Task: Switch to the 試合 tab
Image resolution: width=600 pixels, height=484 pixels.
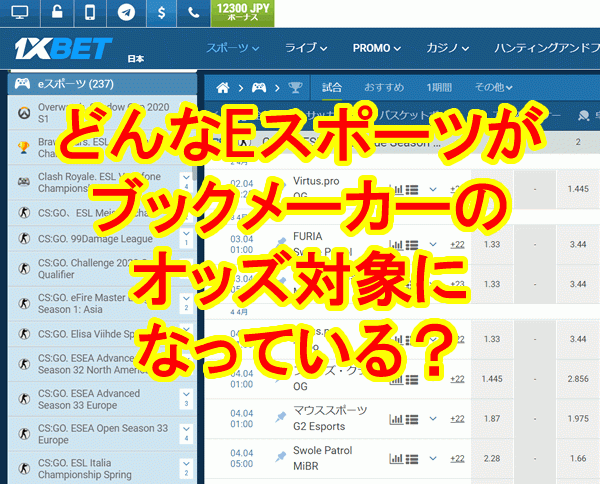Action: (331, 88)
